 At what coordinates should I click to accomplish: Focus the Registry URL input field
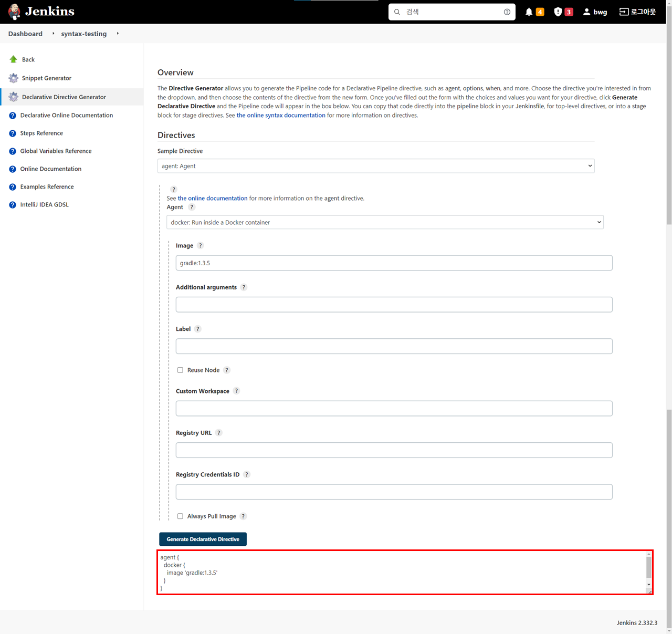click(394, 450)
